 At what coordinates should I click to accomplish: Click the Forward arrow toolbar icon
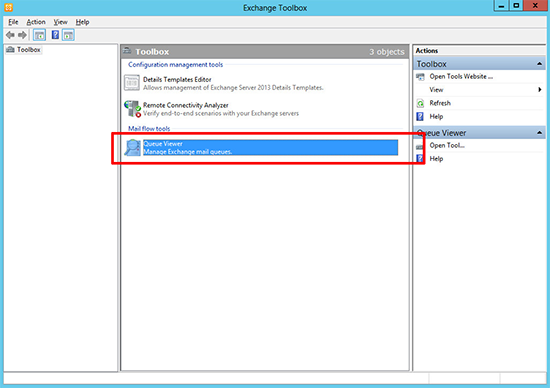tap(22, 35)
